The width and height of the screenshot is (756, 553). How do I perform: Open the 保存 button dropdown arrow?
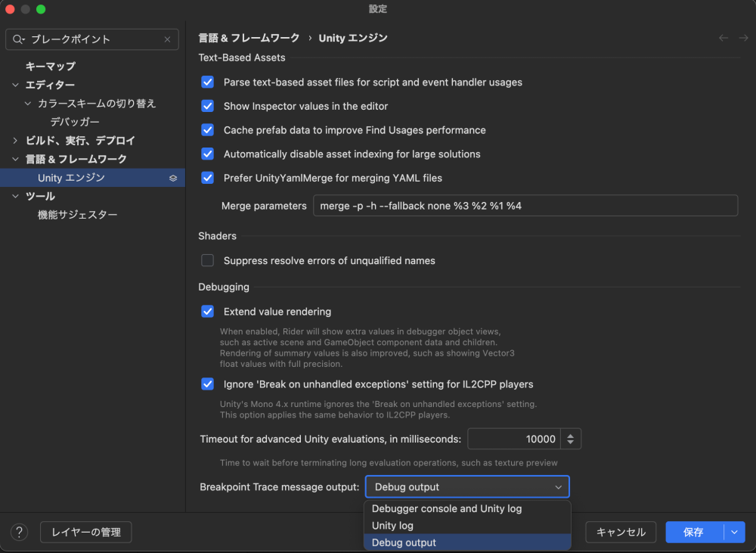pyautogui.click(x=734, y=533)
